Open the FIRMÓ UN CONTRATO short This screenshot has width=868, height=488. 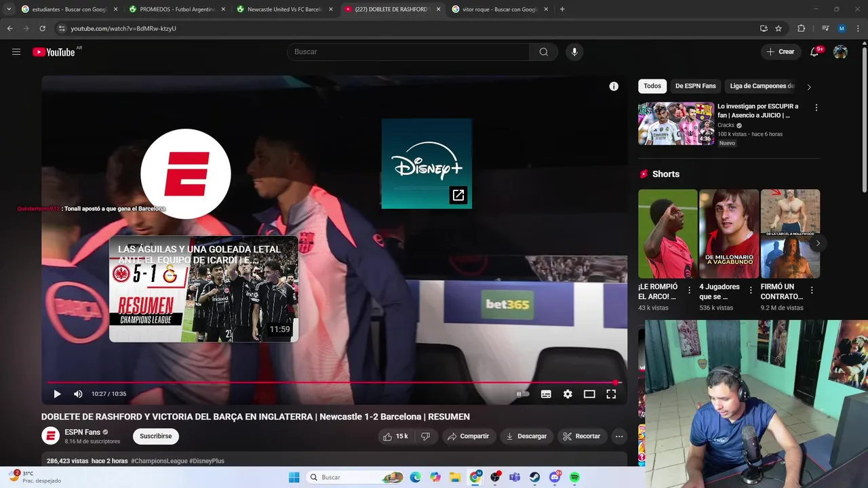coord(790,234)
